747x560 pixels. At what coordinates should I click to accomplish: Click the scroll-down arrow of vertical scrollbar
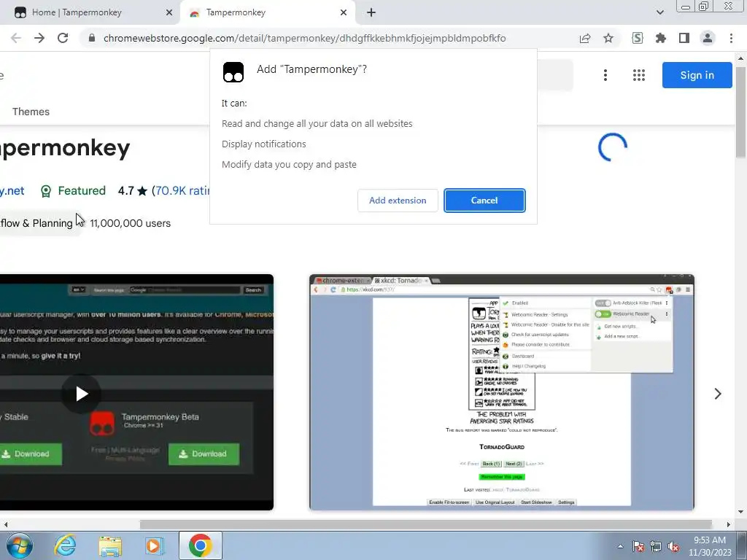pyautogui.click(x=741, y=513)
